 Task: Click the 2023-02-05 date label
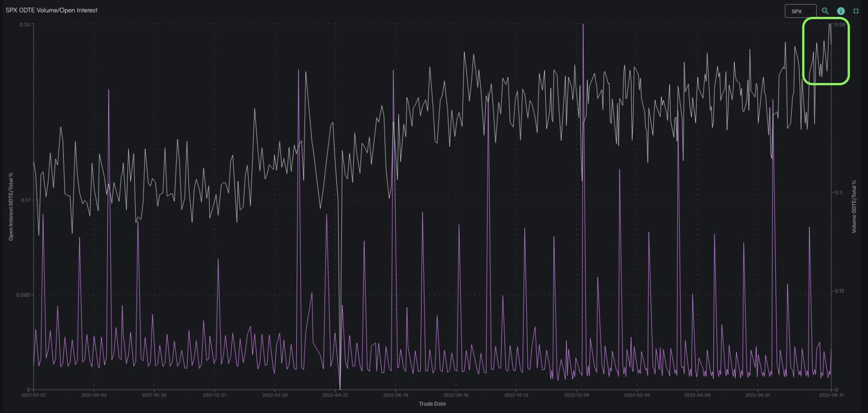pos(637,395)
